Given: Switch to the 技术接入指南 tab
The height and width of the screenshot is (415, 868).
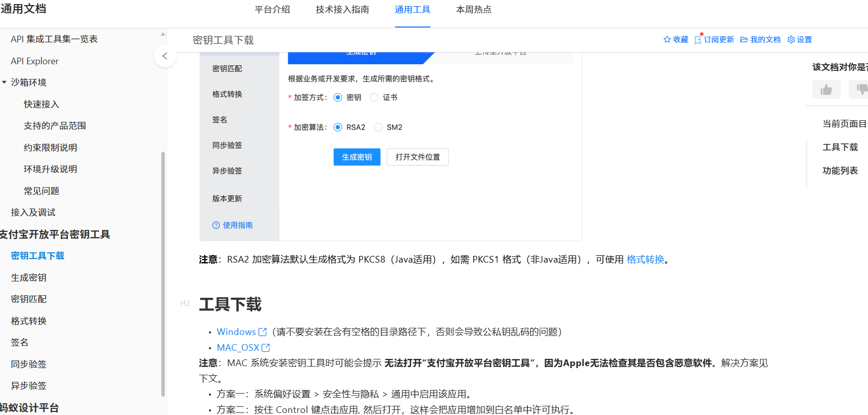Looking at the screenshot, I should (342, 10).
